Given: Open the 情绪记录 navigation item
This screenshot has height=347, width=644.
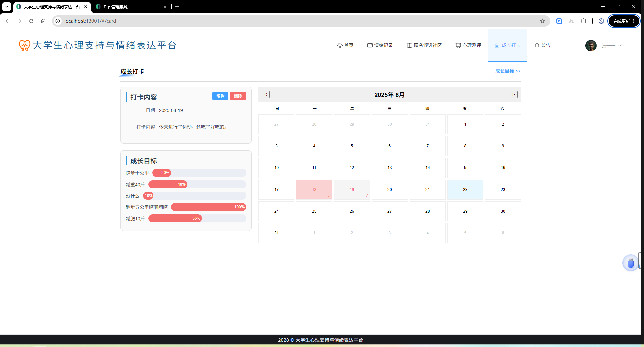Looking at the screenshot, I should click(380, 45).
